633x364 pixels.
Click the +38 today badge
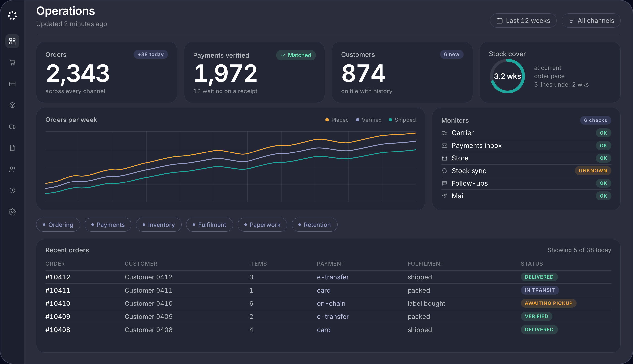(151, 54)
